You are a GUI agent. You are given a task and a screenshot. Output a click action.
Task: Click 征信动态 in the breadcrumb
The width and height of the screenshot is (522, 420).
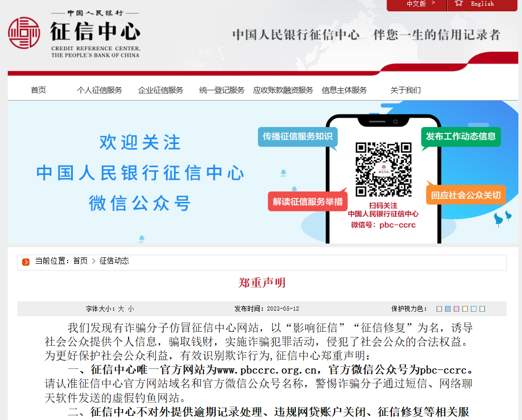(114, 261)
